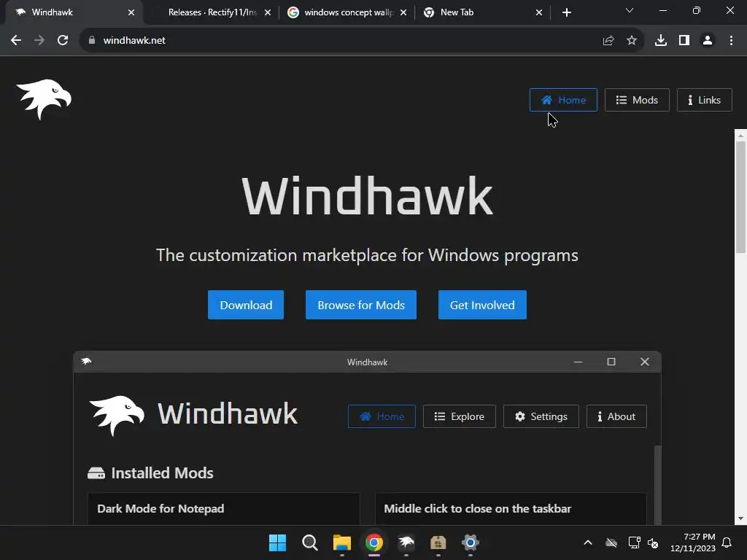Image resolution: width=747 pixels, height=560 pixels.
Task: Click the Chrome taskbar icon
Action: 374,542
